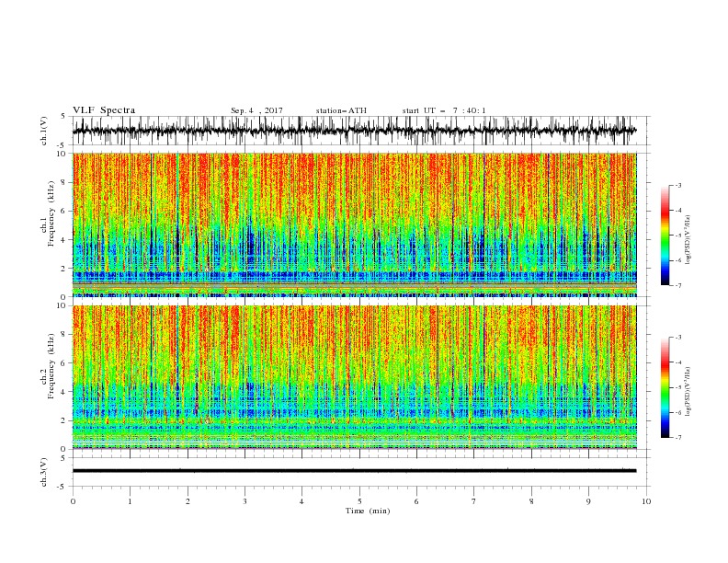Click "-3" on the ch.2 color bar
This screenshot has height=563, width=728.
click(678, 338)
